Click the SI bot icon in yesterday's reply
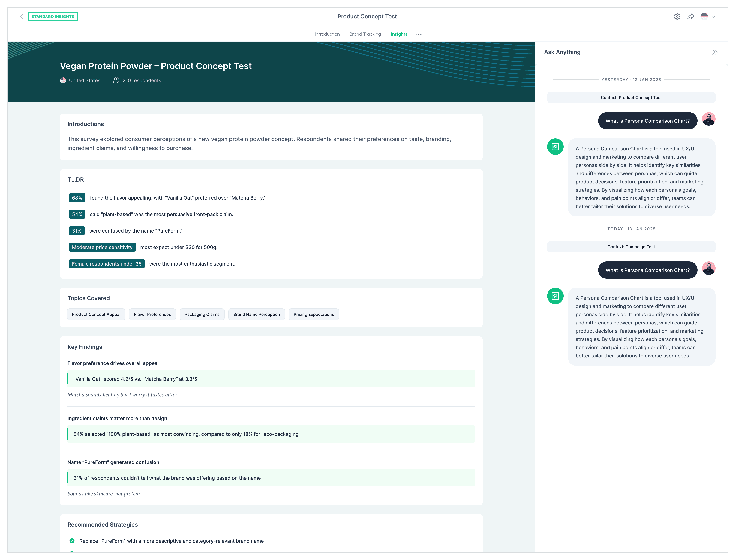 point(555,147)
